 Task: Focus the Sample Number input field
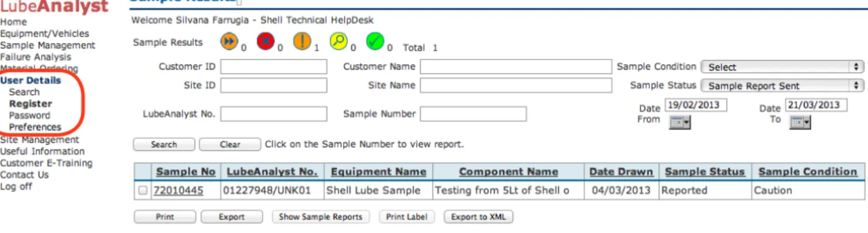click(473, 114)
